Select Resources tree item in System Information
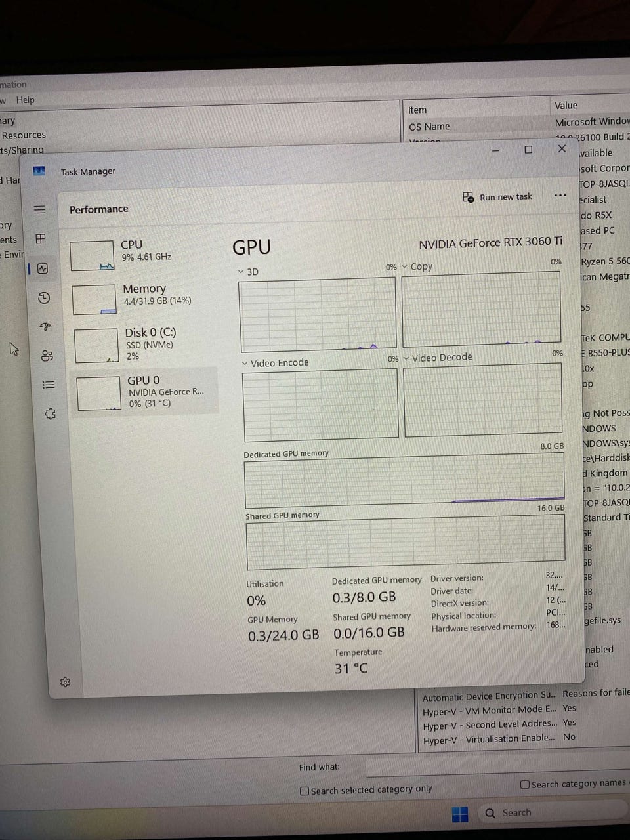This screenshot has height=840, width=630. (x=24, y=135)
